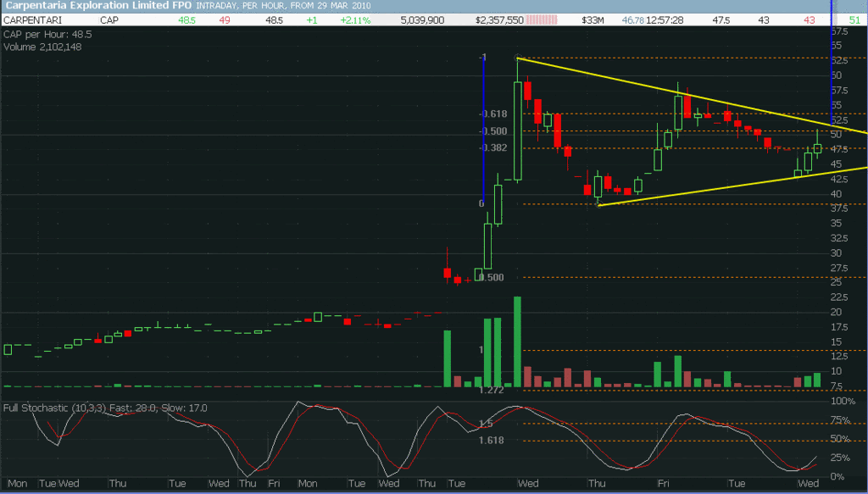The image size is (868, 494).
Task: Click the 22.5 price axis label
Action: tap(839, 297)
